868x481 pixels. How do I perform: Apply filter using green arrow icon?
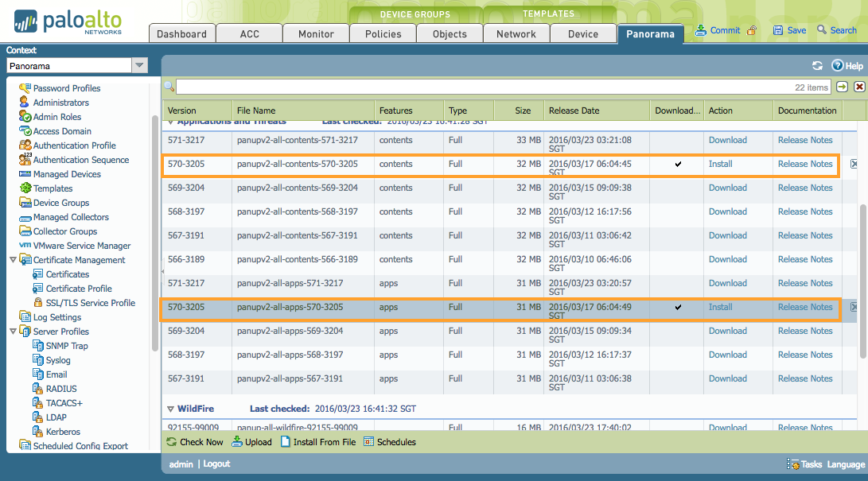coord(842,87)
